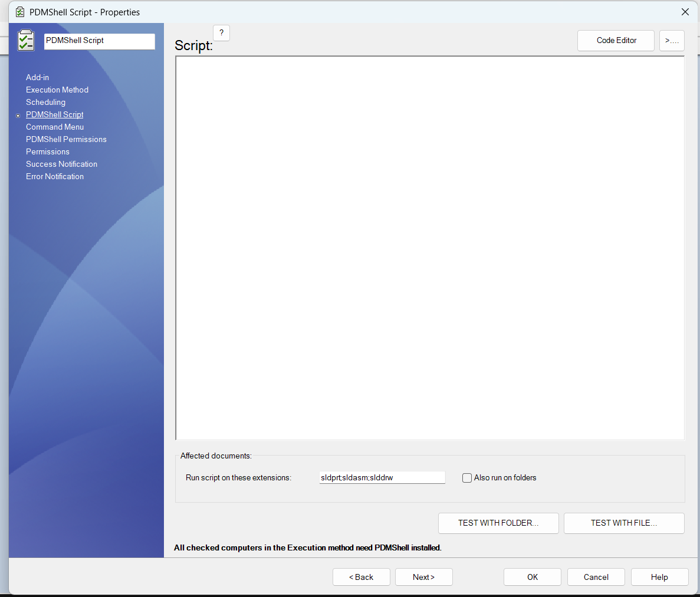Click inside the Script text area
This screenshot has width=700, height=597.
point(430,248)
